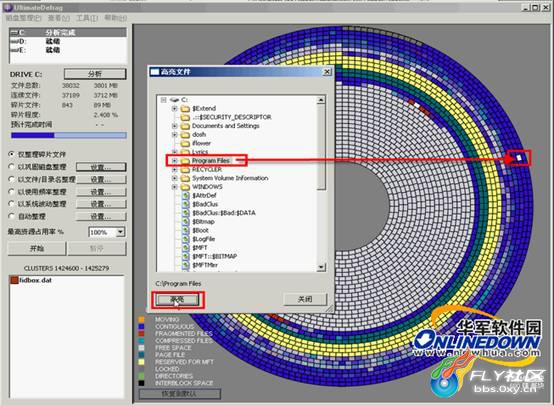The height and width of the screenshot is (405, 554).
Task: Open settings for the auto defrag option
Action: (x=101, y=216)
